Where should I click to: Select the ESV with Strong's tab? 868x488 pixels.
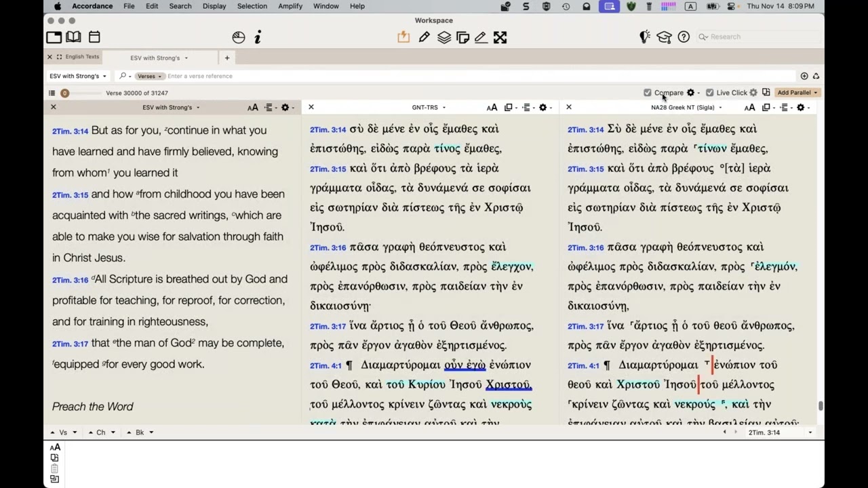pyautogui.click(x=159, y=58)
